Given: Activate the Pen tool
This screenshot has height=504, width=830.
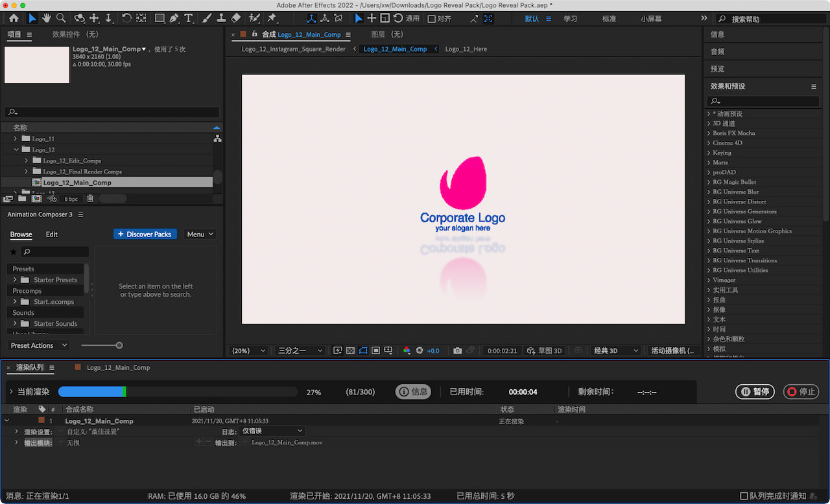Looking at the screenshot, I should [174, 18].
